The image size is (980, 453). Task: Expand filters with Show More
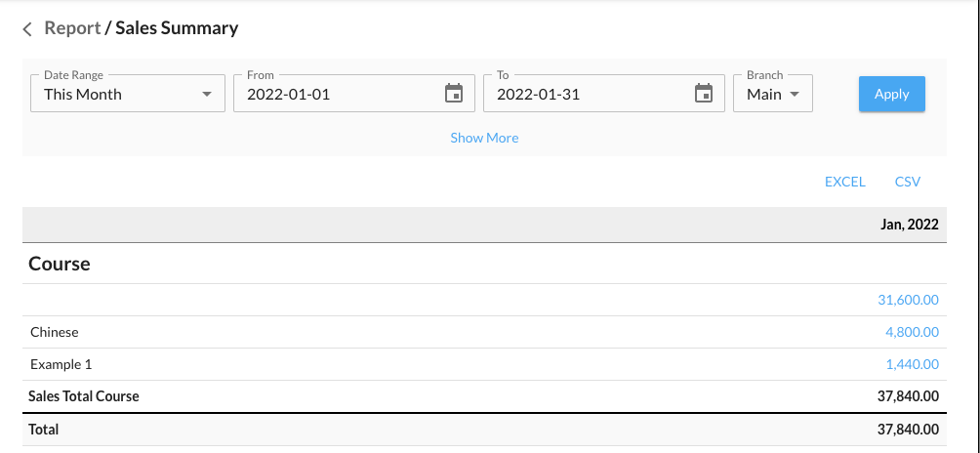484,138
